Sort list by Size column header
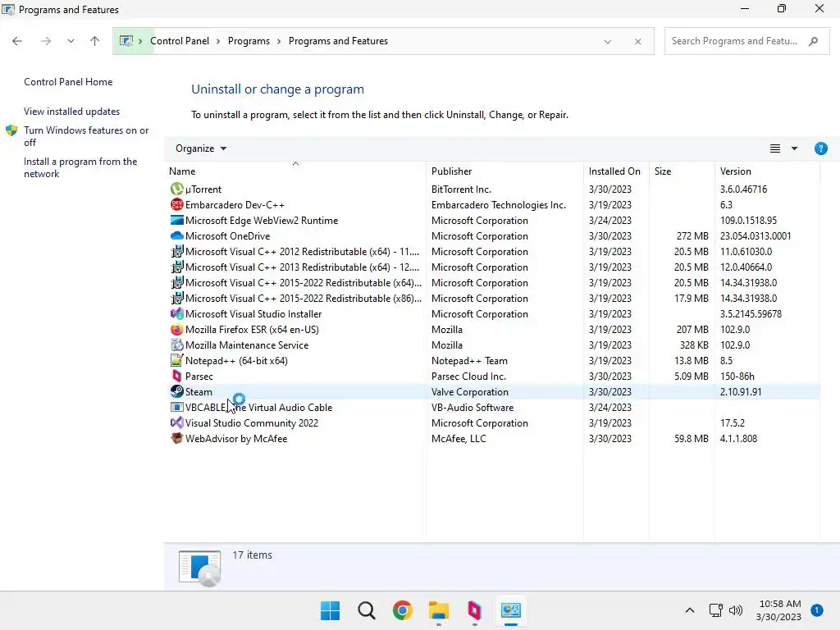The width and height of the screenshot is (840, 630). 682,171
